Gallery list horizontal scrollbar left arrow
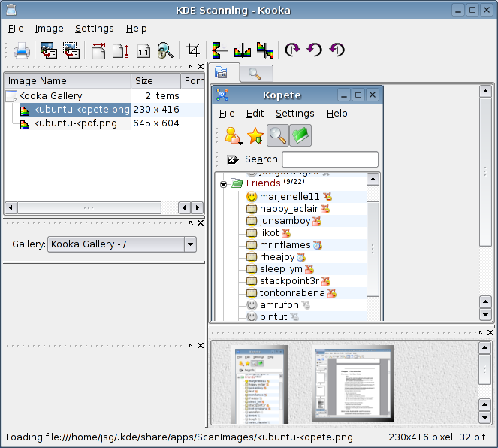Screen dimensions: 498x448 (x=11, y=208)
